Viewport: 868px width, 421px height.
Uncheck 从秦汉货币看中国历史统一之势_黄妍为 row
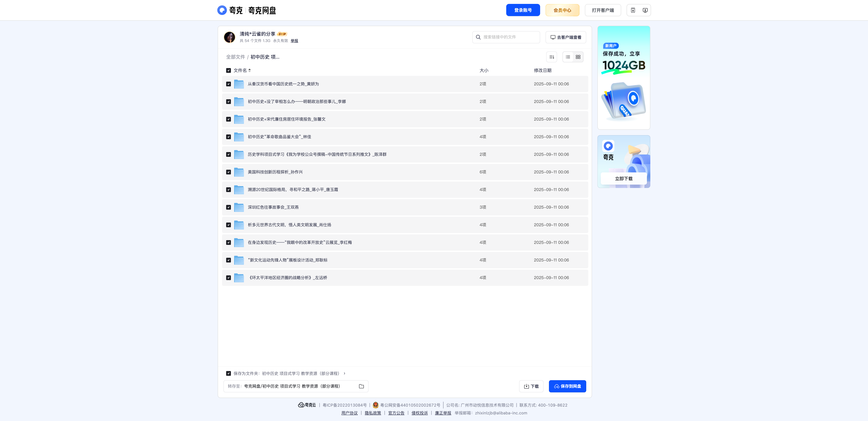pos(229,84)
